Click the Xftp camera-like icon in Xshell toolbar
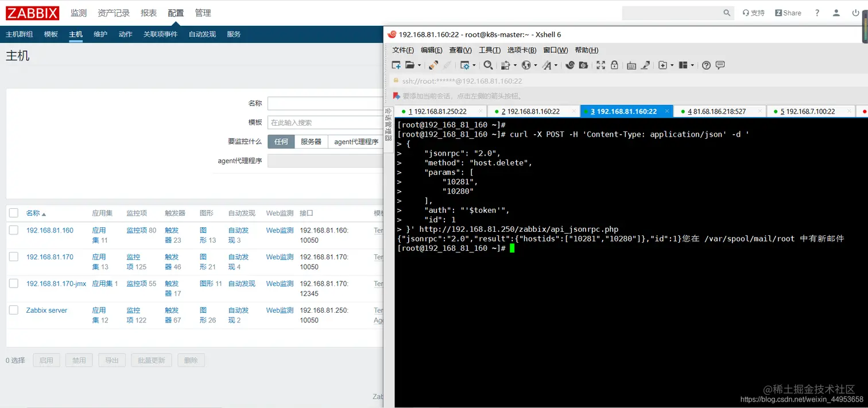This screenshot has width=868, height=408. pos(583,65)
